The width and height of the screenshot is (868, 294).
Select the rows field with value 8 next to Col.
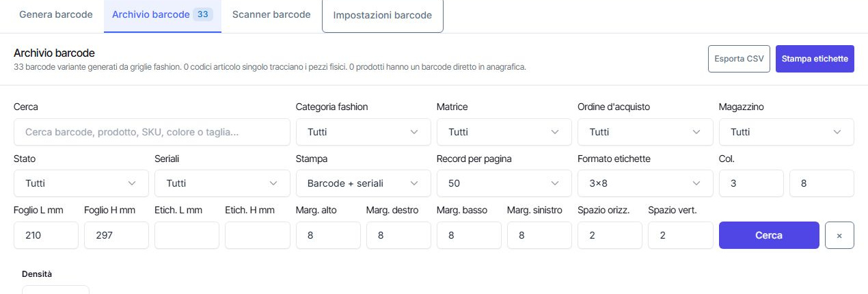pos(822,183)
